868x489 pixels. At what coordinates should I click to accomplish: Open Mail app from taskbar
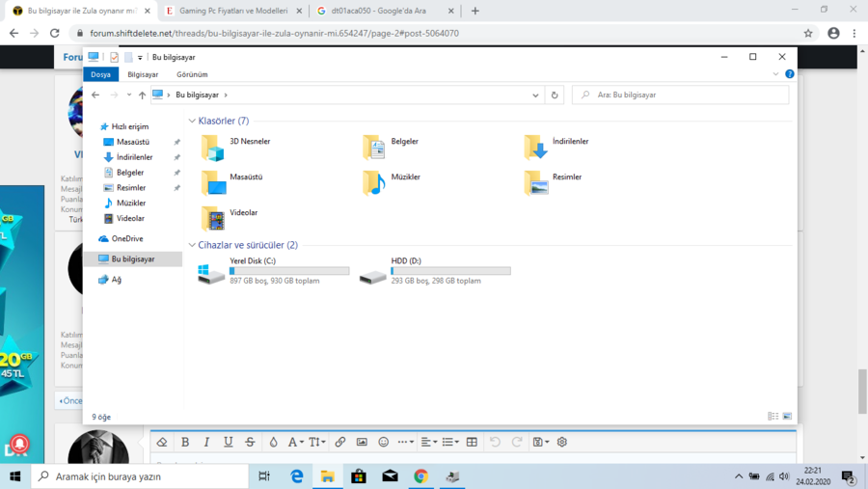coord(390,476)
